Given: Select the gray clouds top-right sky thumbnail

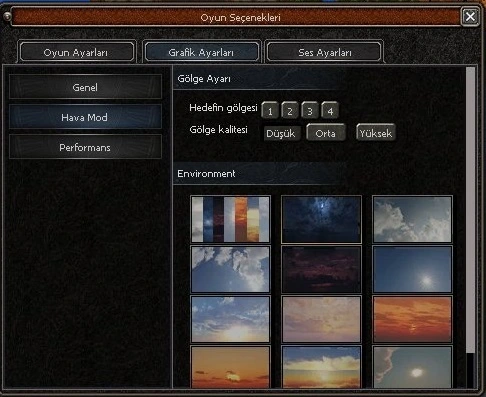Looking at the screenshot, I should tap(412, 219).
